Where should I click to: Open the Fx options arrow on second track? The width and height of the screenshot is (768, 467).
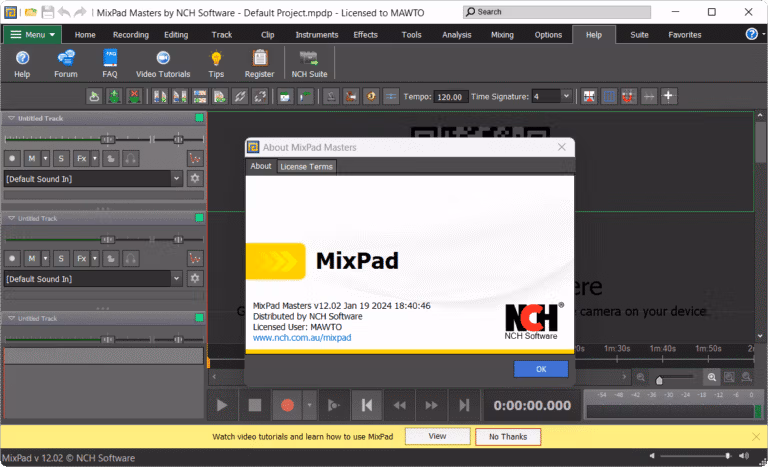(95, 258)
